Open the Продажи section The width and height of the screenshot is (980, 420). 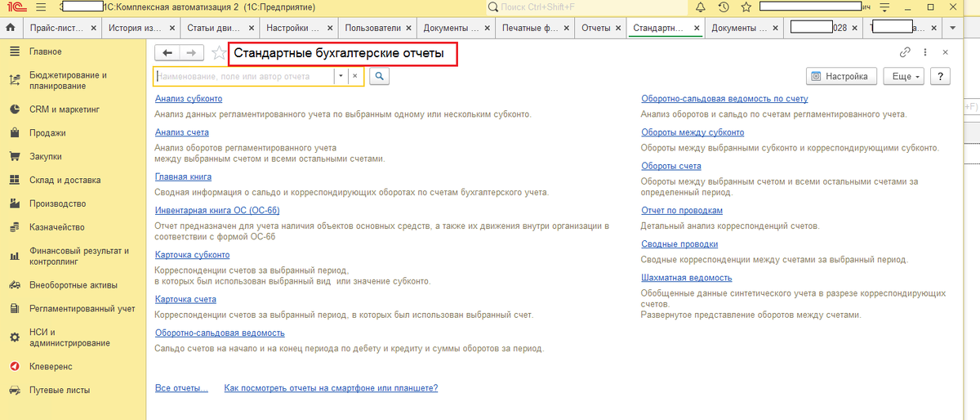(x=47, y=132)
